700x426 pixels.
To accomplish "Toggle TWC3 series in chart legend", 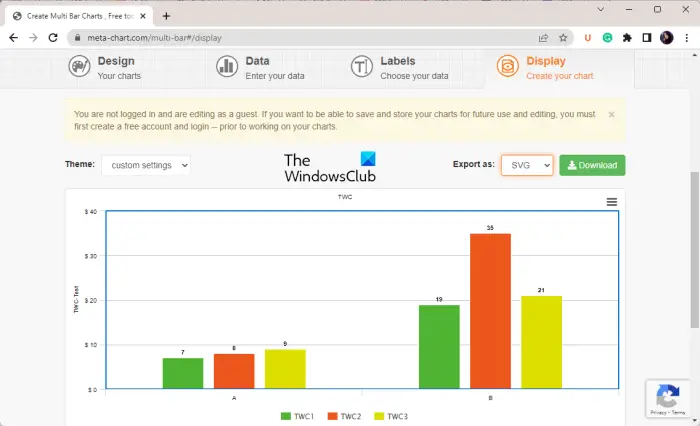I will coord(391,416).
